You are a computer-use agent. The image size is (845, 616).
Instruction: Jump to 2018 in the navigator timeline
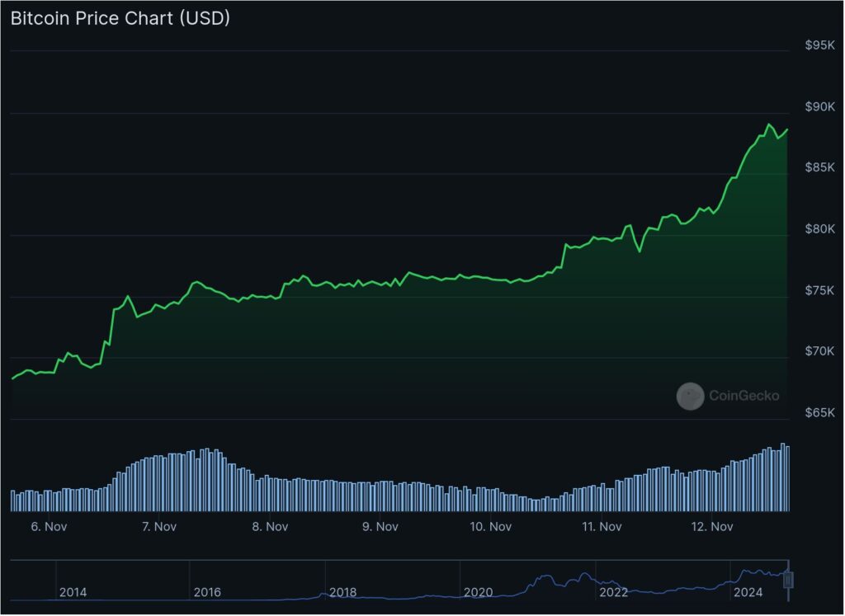pos(342,592)
